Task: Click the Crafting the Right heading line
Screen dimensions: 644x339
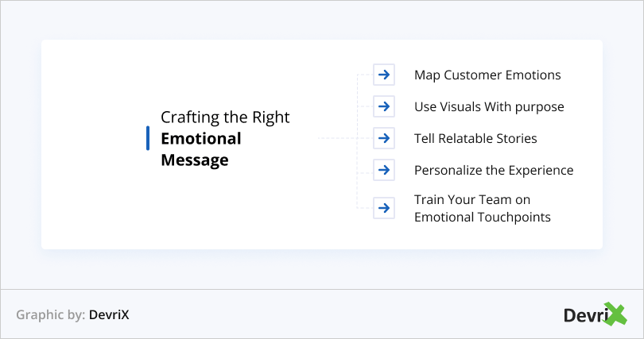Action: click(x=225, y=117)
